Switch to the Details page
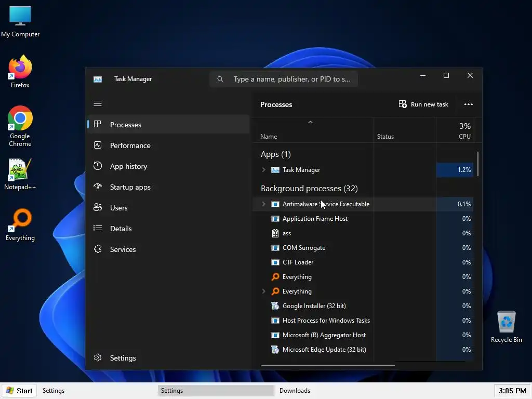The image size is (532, 399). pos(168,229)
